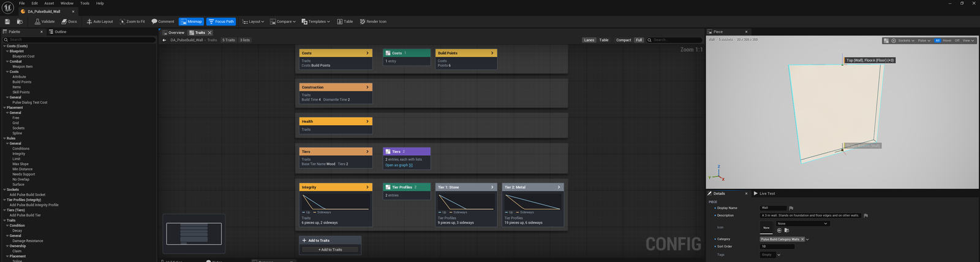Open the View dropdown in viewport
The width and height of the screenshot is (980, 262).
pyautogui.click(x=968, y=40)
